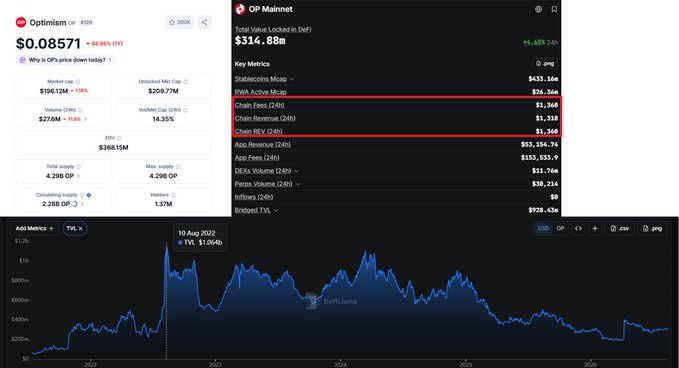The height and width of the screenshot is (368, 679).
Task: Download chart data as .csv
Action: (x=620, y=228)
